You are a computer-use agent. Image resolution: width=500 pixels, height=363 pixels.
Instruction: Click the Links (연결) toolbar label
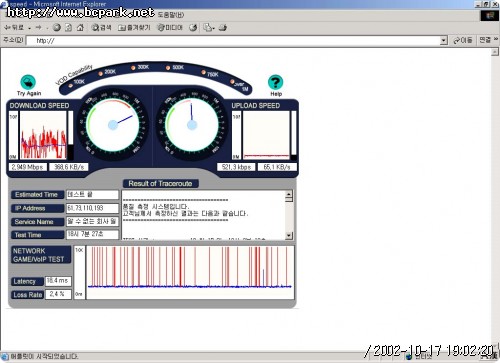point(485,40)
